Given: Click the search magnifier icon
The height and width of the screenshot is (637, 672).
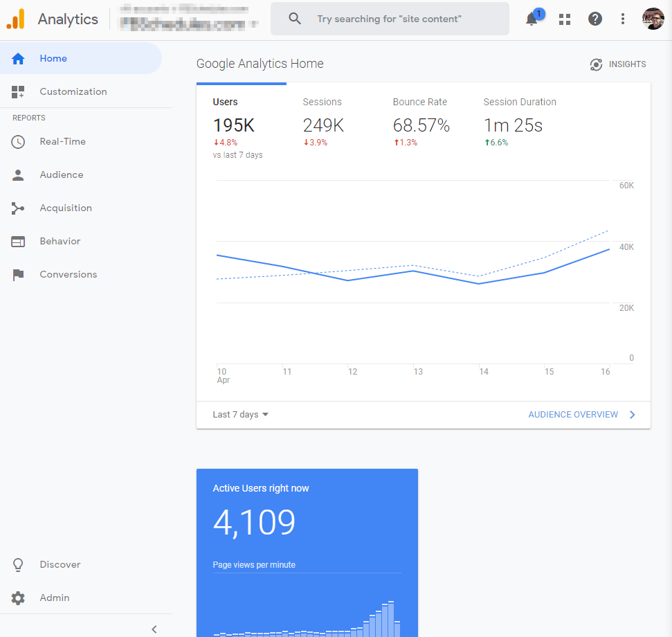Looking at the screenshot, I should [x=294, y=19].
